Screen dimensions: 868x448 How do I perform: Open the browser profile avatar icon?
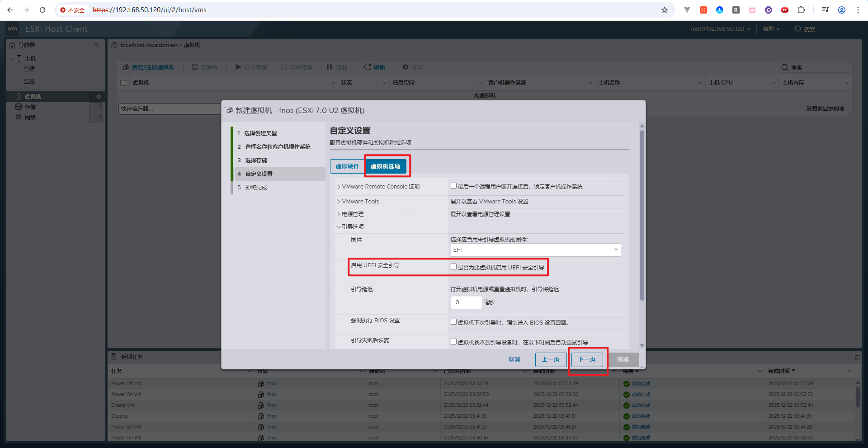(841, 10)
